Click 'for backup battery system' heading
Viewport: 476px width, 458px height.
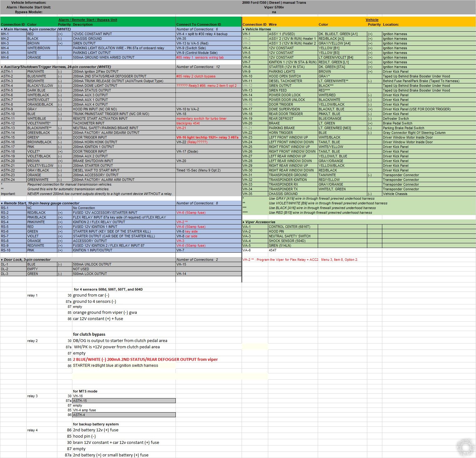click(x=96, y=424)
